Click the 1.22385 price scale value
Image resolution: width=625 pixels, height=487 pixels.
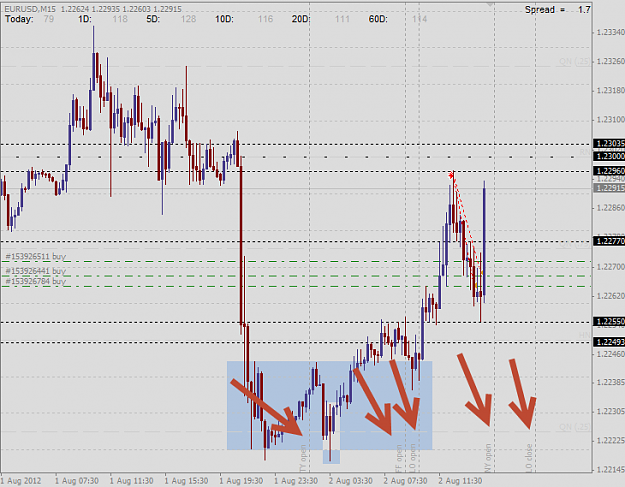[x=610, y=382]
